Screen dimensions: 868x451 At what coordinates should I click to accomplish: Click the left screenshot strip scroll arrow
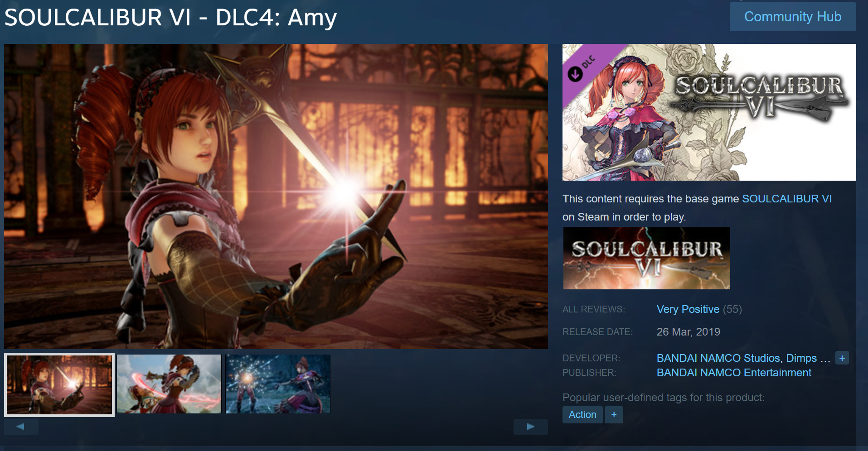pyautogui.click(x=21, y=427)
